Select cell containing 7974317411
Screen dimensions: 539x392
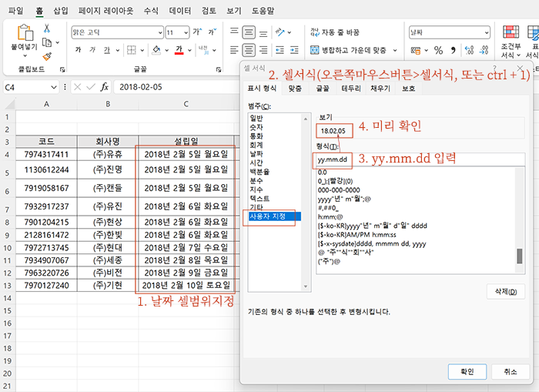click(x=46, y=154)
